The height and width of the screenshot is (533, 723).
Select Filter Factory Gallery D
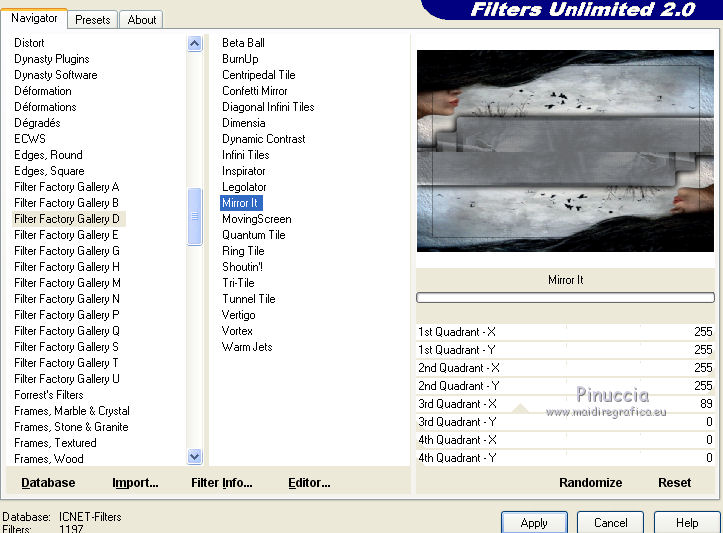[x=67, y=219]
